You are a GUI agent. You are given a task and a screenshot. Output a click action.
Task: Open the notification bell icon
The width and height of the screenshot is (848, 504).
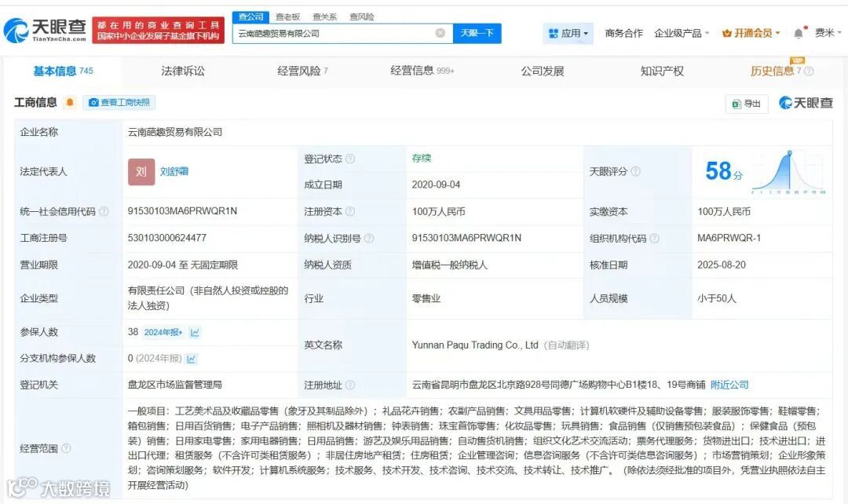799,34
